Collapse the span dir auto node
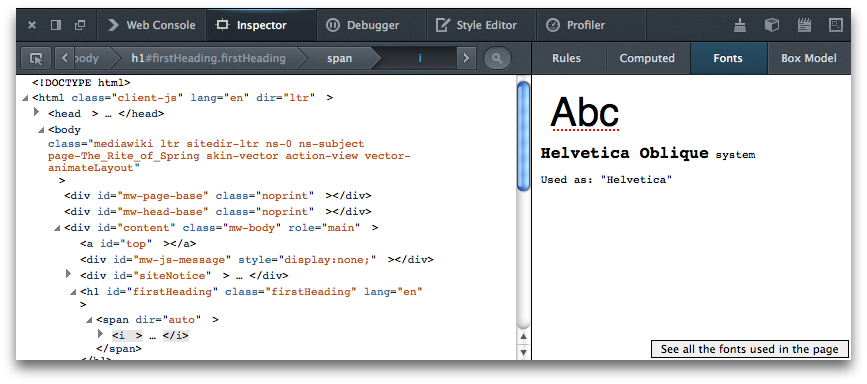 click(x=88, y=320)
